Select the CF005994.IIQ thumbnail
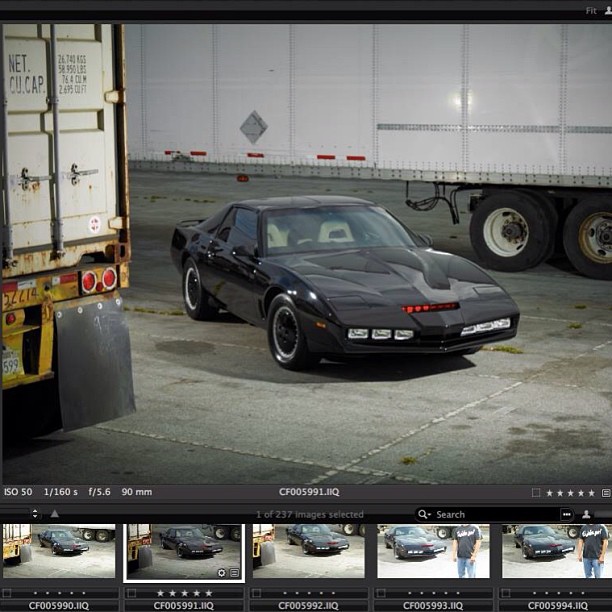Viewport: 612px width, 612px height. pos(557,551)
